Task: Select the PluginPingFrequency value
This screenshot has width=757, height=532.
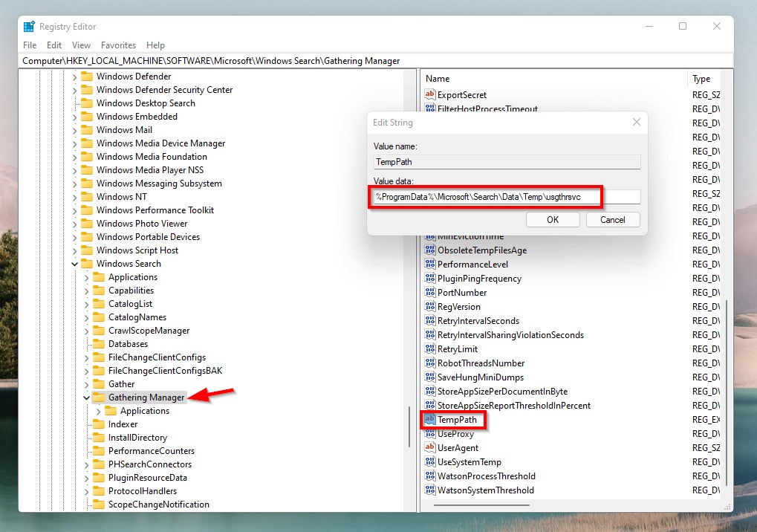Action: click(479, 279)
